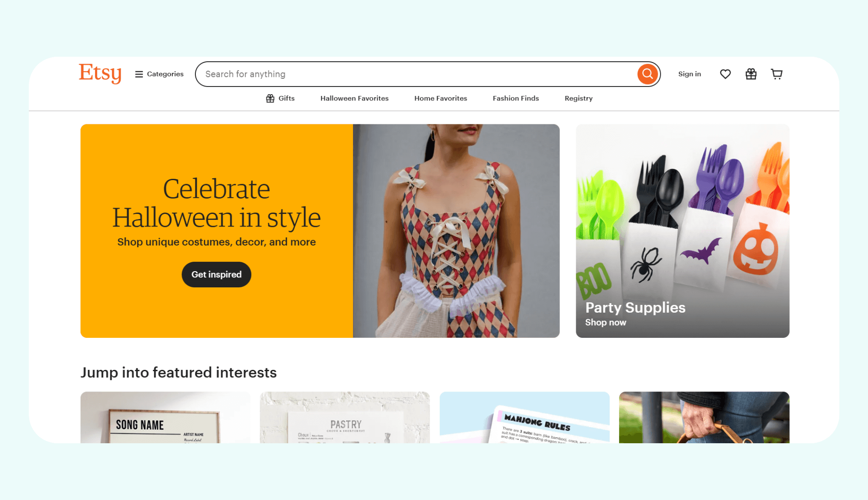Open the Pastry print thumbnail

345,417
